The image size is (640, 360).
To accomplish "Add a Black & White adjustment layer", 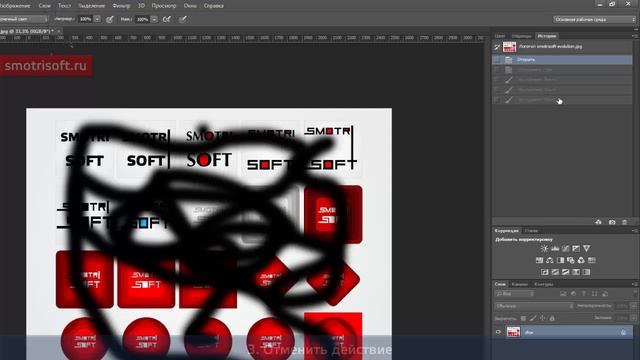I will (x=560, y=260).
